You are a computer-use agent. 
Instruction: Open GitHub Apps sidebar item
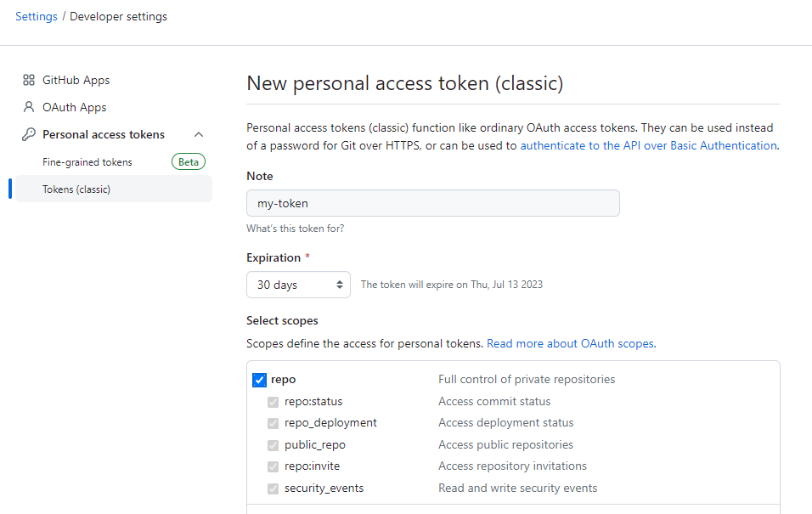pyautogui.click(x=76, y=80)
